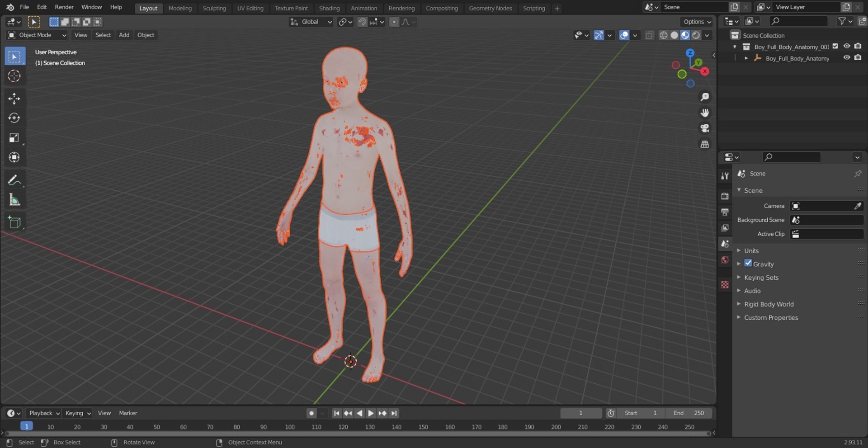This screenshot has width=868, height=448.
Task: Open the Playback dropdown
Action: point(44,413)
